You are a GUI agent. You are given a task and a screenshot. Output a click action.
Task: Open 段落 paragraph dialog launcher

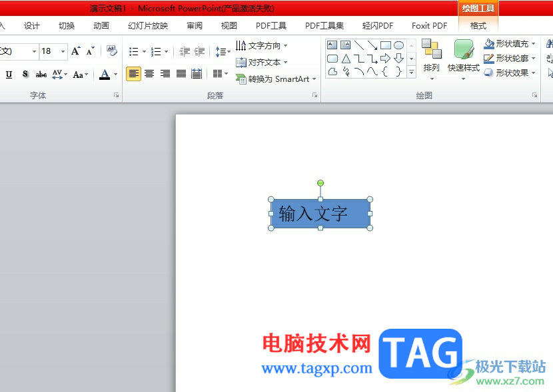[x=314, y=95]
